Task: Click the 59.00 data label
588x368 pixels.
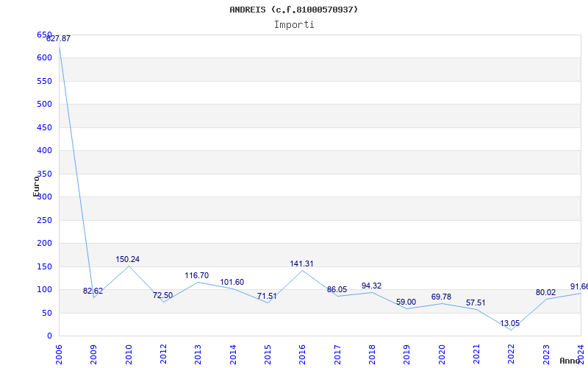Action: pos(406,302)
